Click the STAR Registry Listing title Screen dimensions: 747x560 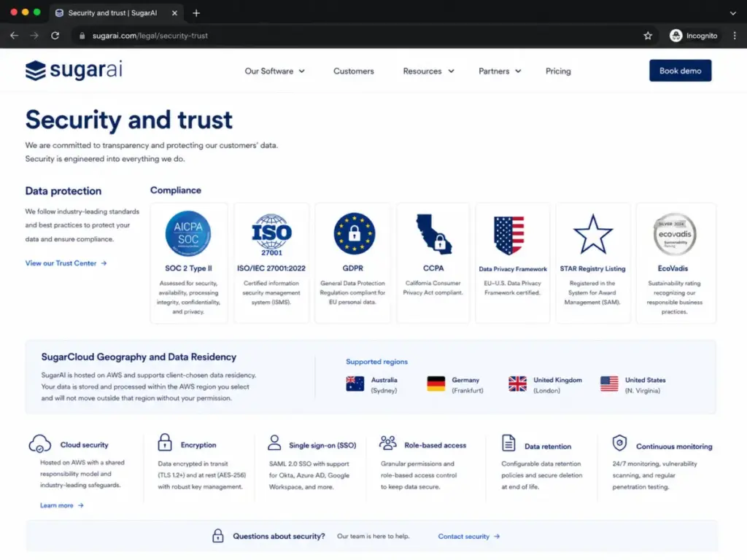point(592,268)
